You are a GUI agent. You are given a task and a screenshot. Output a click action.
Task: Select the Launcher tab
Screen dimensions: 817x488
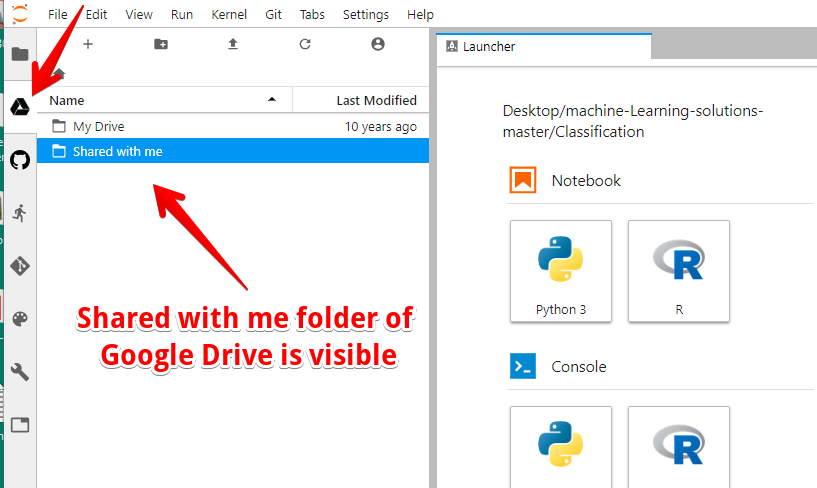pyautogui.click(x=544, y=47)
